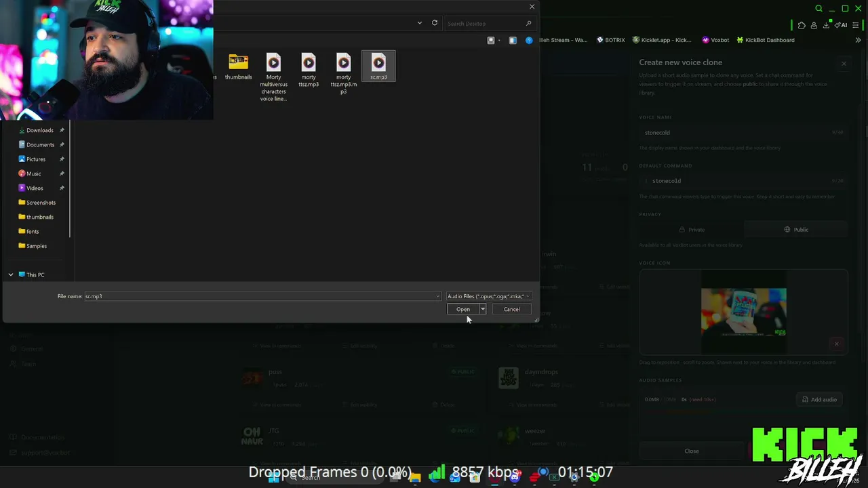Open the Voxbot bookmark
Screen dimensions: 868x488
tap(715, 40)
